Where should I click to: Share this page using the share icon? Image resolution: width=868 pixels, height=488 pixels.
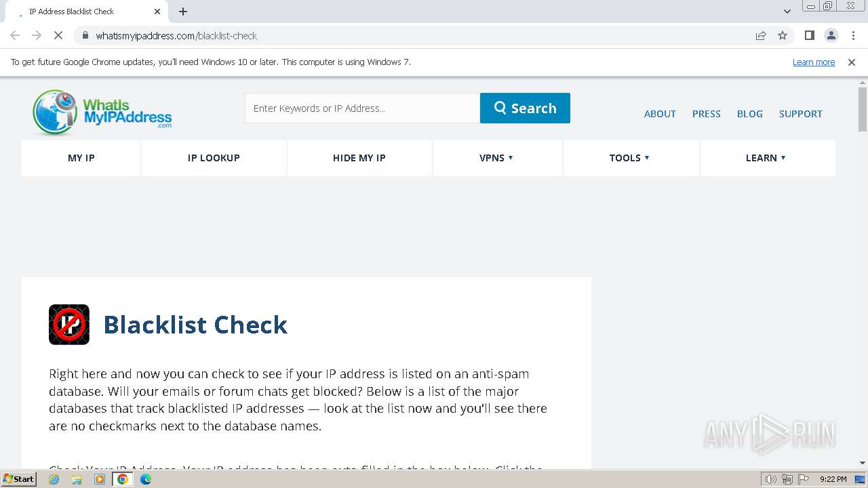pyautogui.click(x=761, y=35)
